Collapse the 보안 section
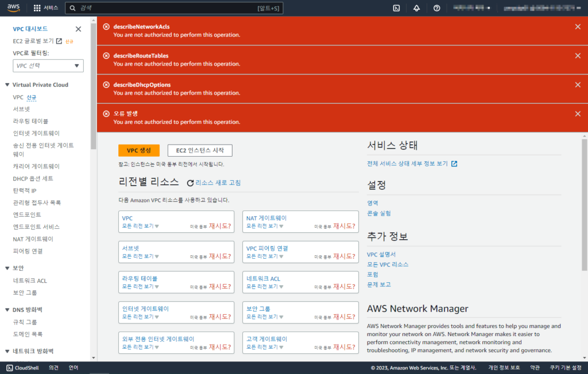The image size is (588, 374). click(x=7, y=268)
